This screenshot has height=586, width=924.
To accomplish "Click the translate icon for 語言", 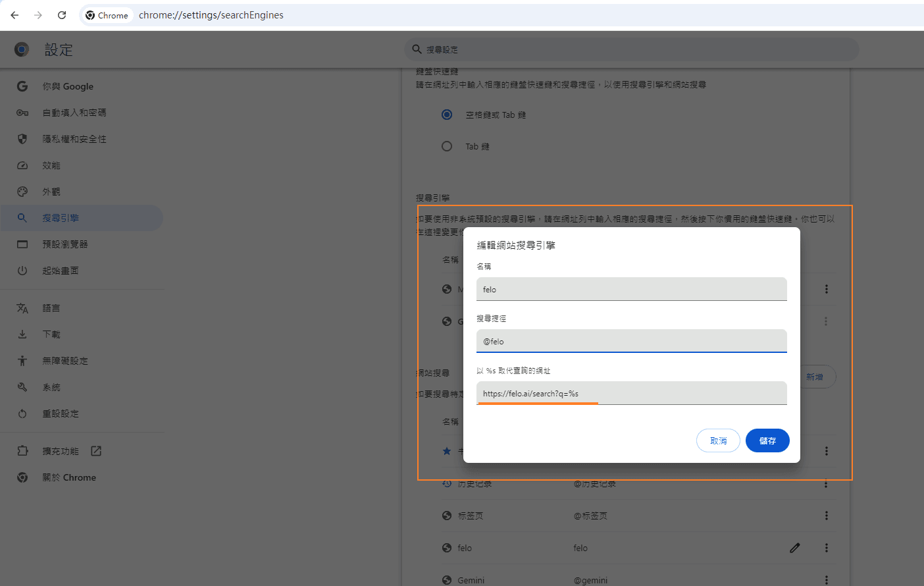I will 22,308.
